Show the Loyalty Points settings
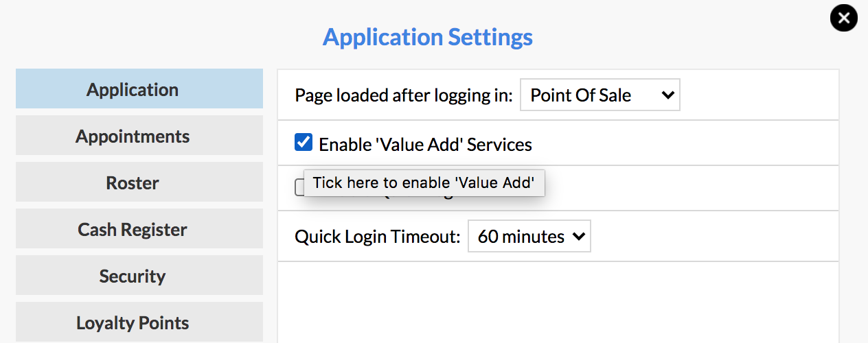This screenshot has height=343, width=868. tap(139, 322)
